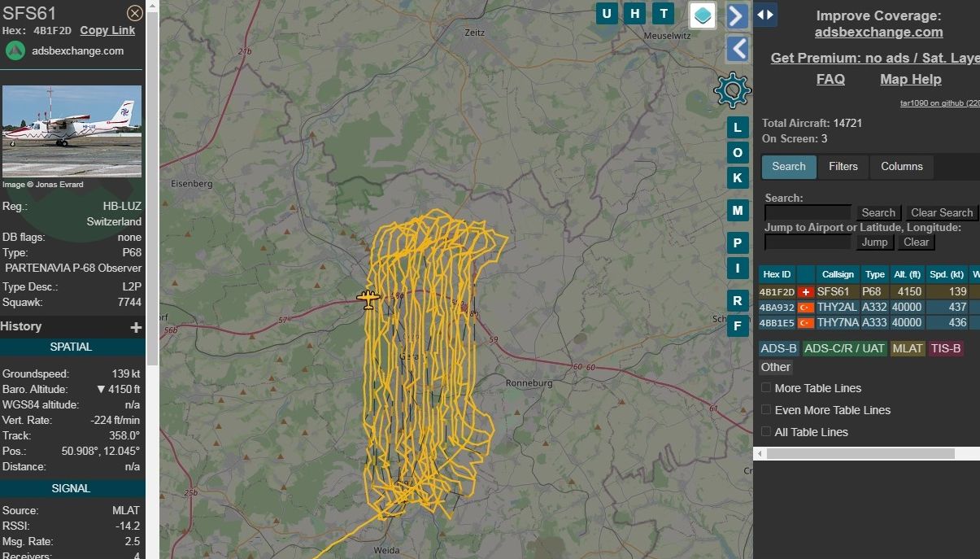Click the L map option button
Image resolution: width=980 pixels, height=559 pixels.
pos(738,128)
